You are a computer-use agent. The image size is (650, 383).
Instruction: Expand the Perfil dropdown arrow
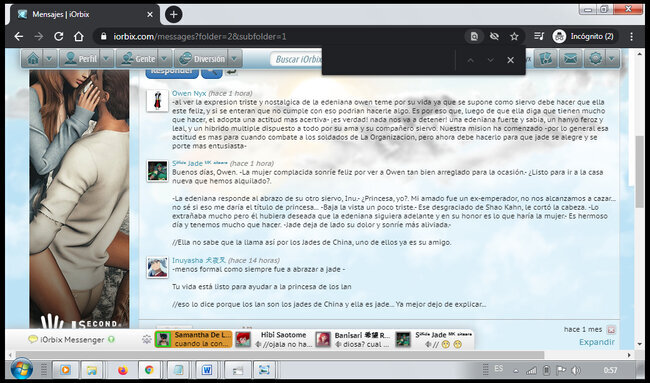point(106,59)
